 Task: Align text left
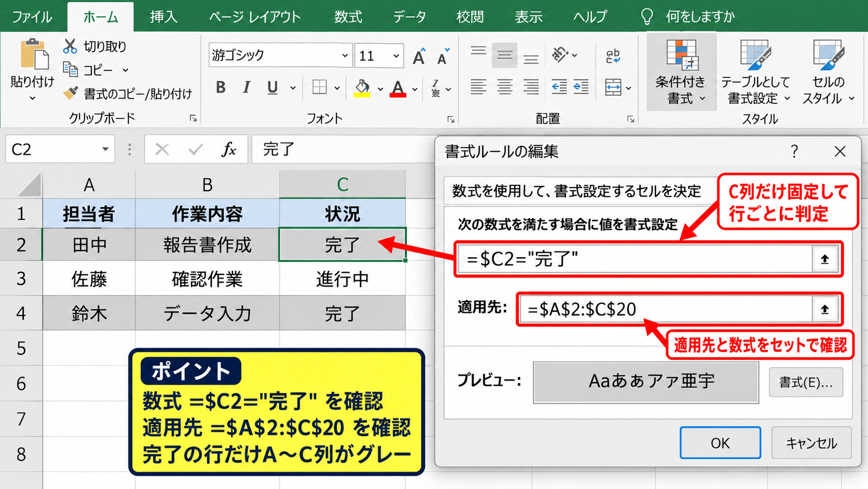pos(478,87)
